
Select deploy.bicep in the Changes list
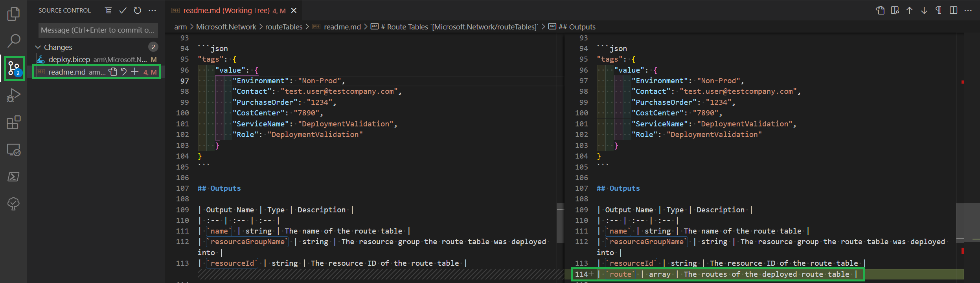point(97,59)
